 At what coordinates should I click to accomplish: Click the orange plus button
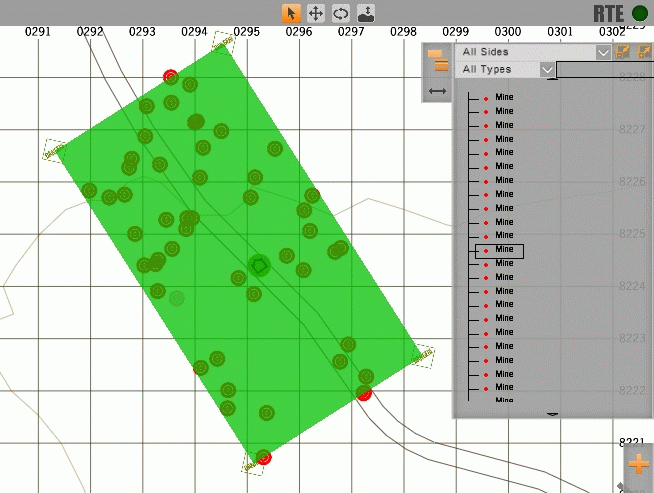tap(638, 463)
